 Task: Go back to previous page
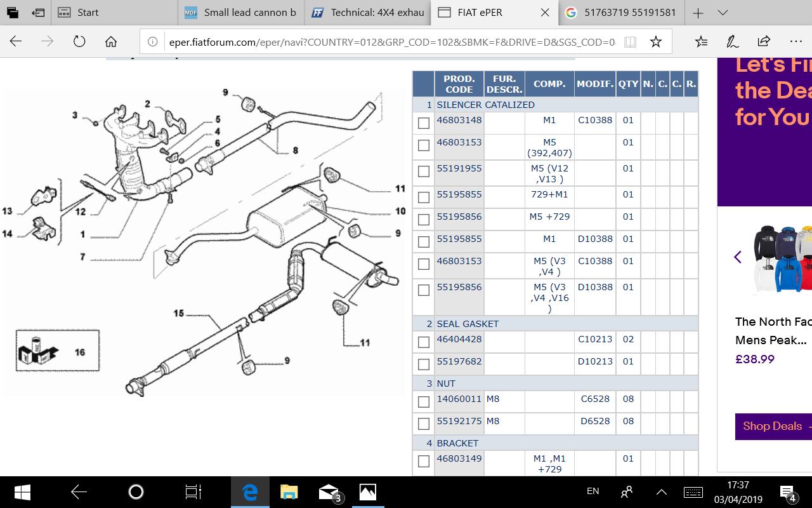point(15,42)
